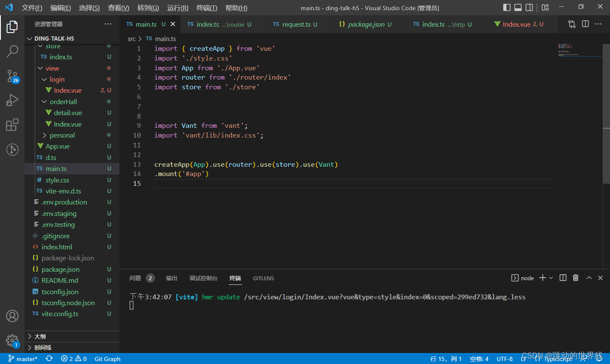Screen dimensions: 610x364
Task: Go to line via 行 15, 列 1
Action: 446,358
